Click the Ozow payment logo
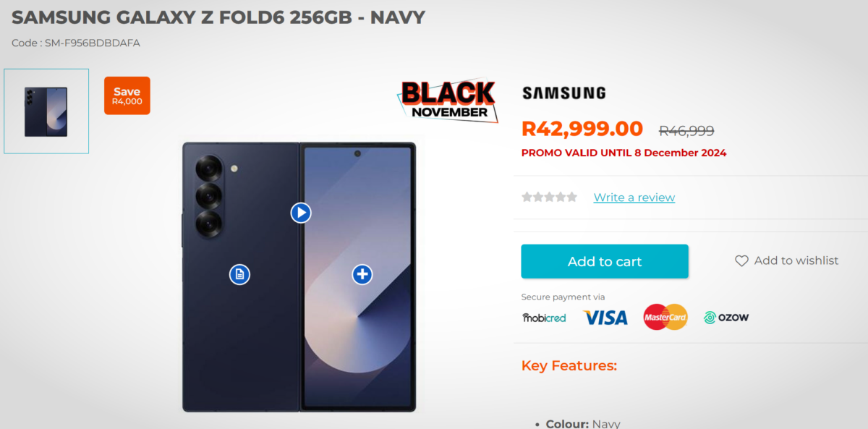Image resolution: width=868 pixels, height=429 pixels. click(x=726, y=318)
